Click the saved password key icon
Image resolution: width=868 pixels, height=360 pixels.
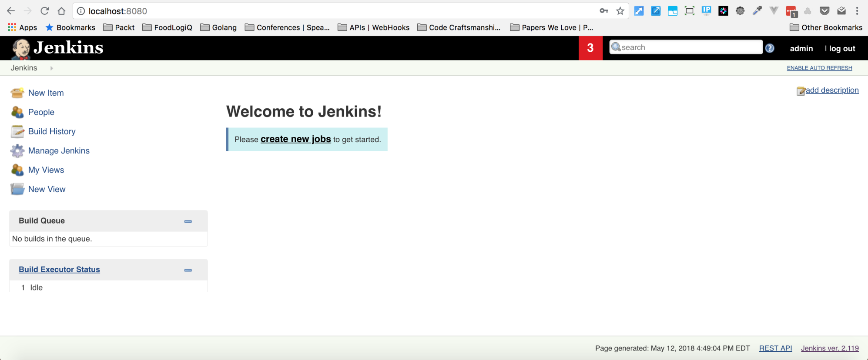tap(604, 11)
